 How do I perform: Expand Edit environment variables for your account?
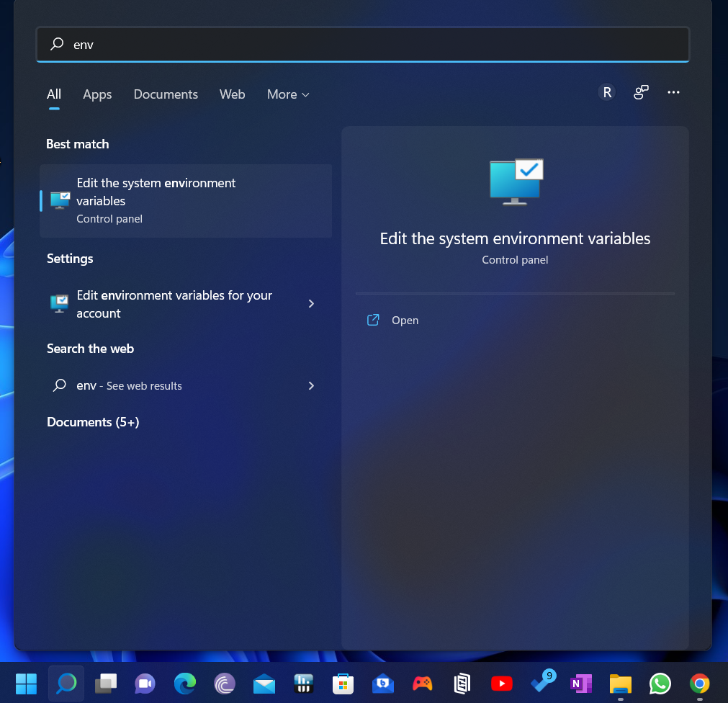(311, 304)
